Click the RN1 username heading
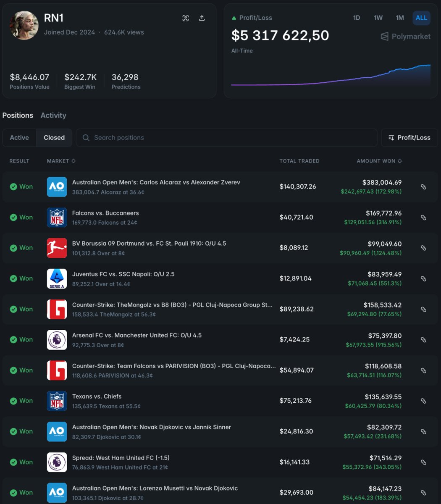The width and height of the screenshot is (441, 504). click(54, 18)
